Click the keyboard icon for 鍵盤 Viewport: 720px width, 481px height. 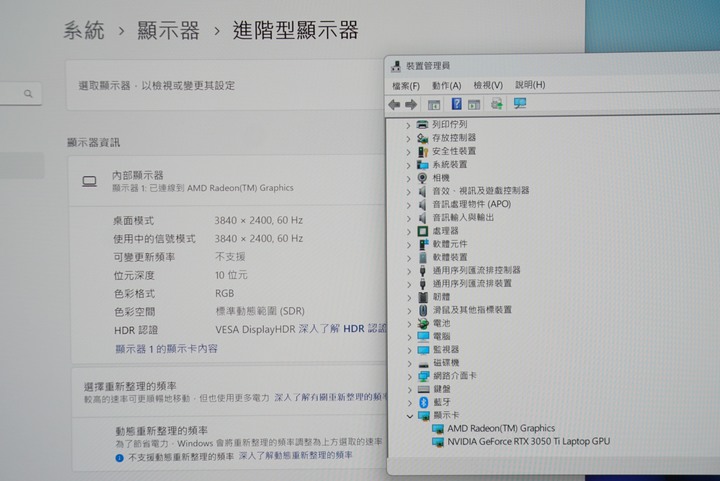[x=423, y=389]
